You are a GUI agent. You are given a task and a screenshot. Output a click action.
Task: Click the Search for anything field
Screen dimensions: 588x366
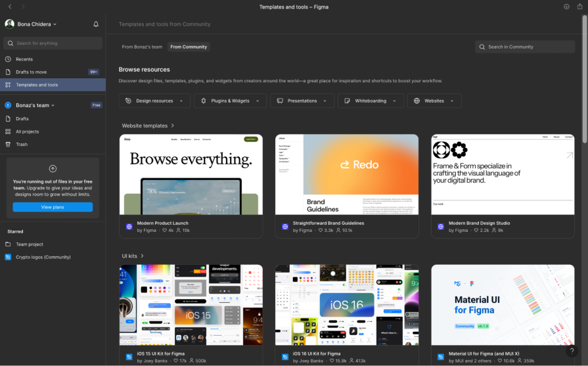point(53,43)
